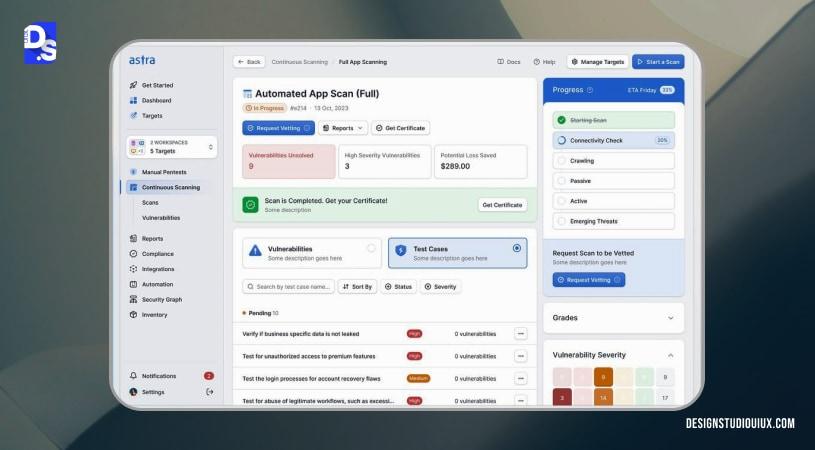815x450 pixels.
Task: Click the info icon next to Progress
Action: [x=590, y=90]
